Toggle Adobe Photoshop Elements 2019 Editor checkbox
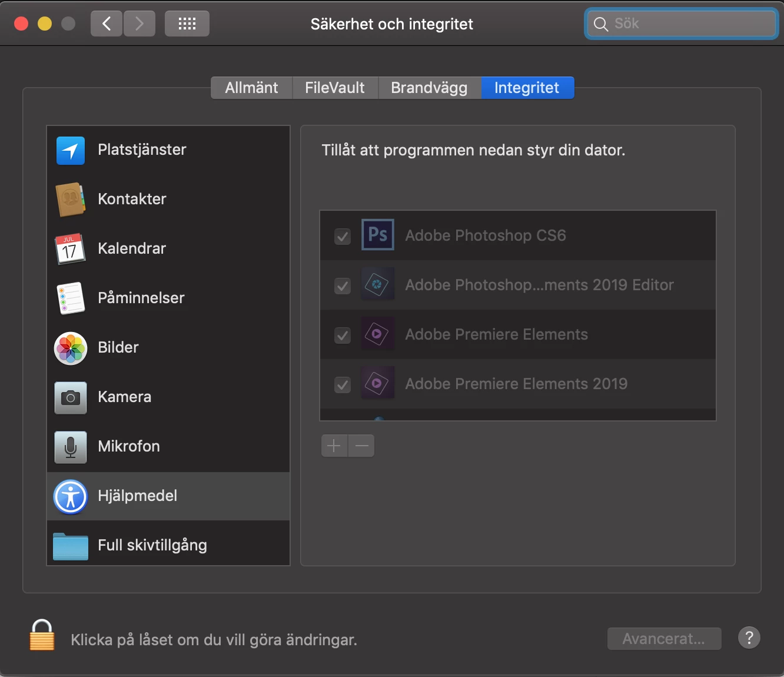 pos(343,286)
